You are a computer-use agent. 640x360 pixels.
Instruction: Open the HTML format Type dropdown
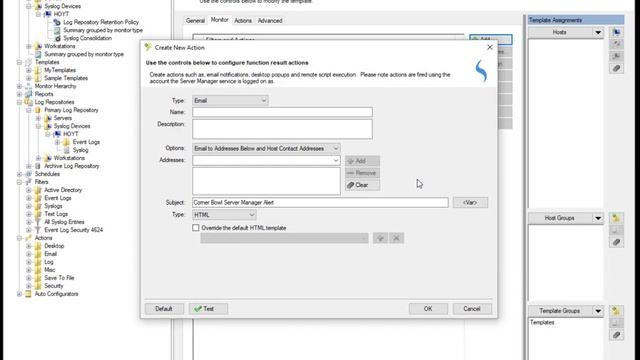(224, 215)
